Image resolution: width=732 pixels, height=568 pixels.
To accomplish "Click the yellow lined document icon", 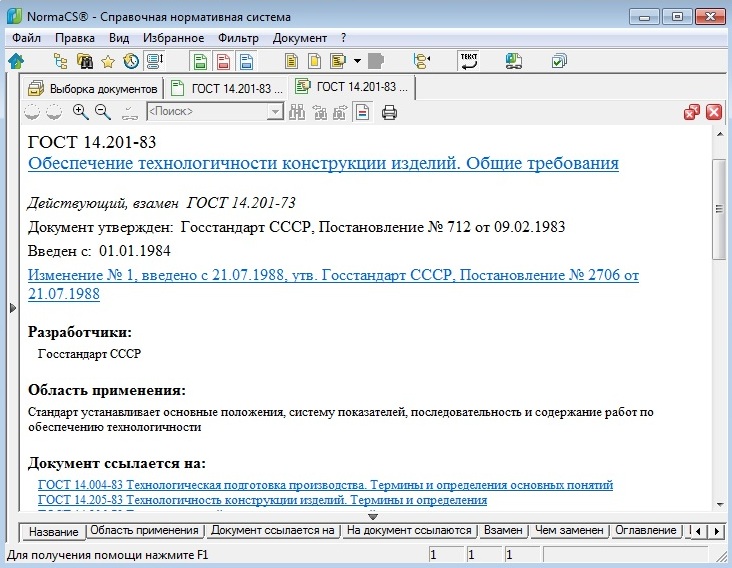I will (291, 61).
